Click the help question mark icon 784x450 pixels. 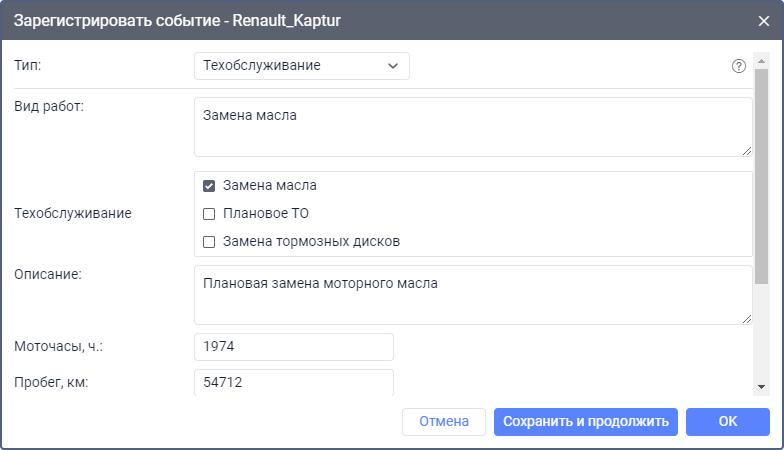pyautogui.click(x=739, y=66)
